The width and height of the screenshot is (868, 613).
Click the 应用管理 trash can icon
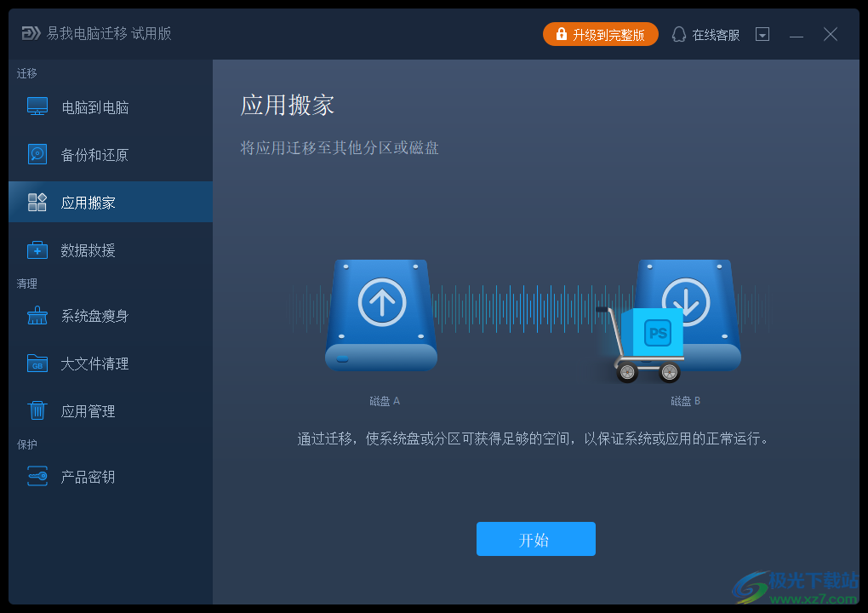[x=37, y=410]
